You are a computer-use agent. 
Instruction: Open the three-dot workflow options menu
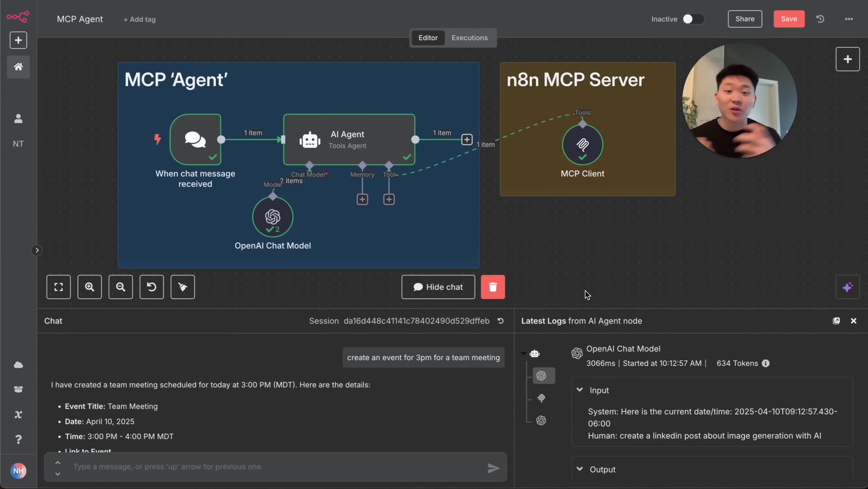[849, 19]
